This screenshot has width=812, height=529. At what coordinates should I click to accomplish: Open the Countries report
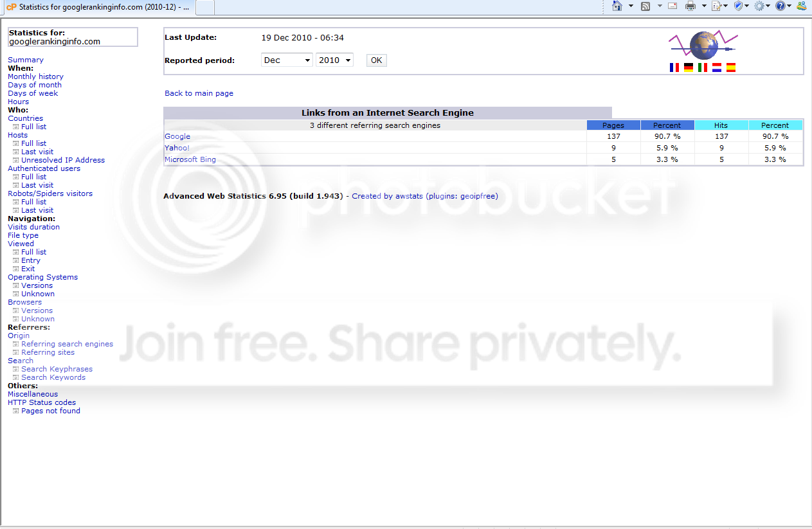[x=25, y=118]
